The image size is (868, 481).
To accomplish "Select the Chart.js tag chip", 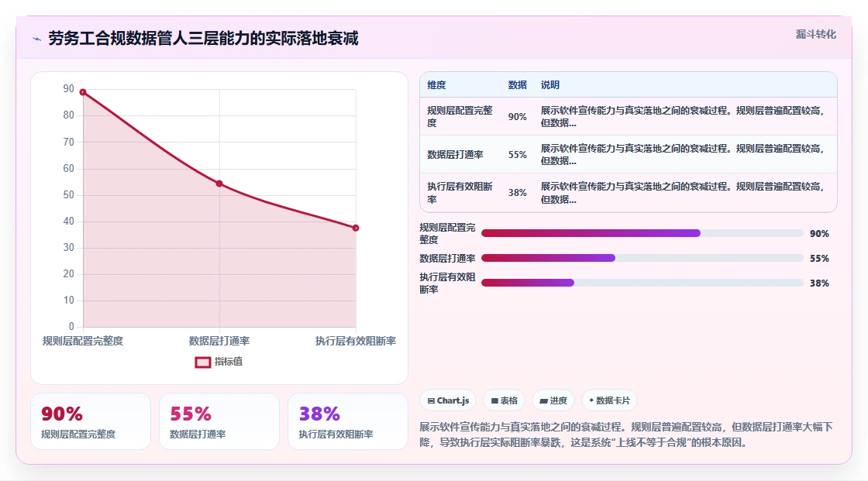I will point(449,400).
